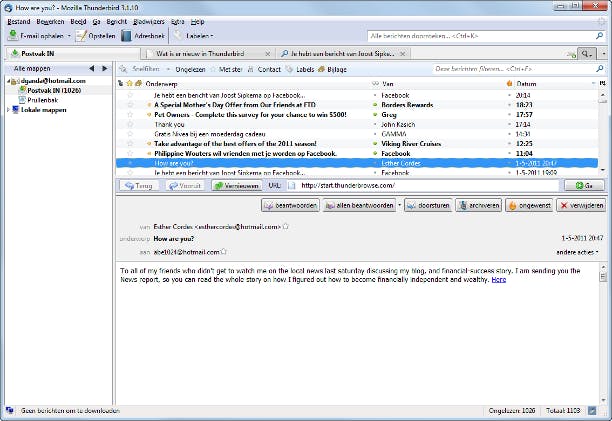Click the Vooruit forward button
612x421 pixels.
[185, 186]
